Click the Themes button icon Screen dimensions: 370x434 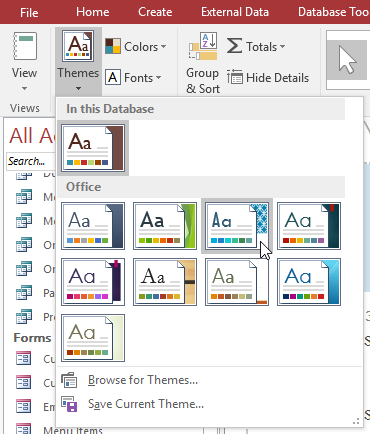click(78, 46)
